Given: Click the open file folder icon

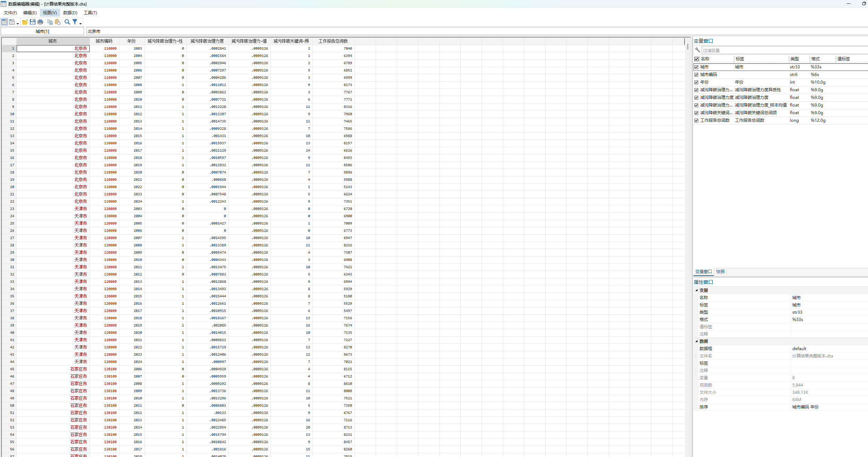Looking at the screenshot, I should point(25,22).
